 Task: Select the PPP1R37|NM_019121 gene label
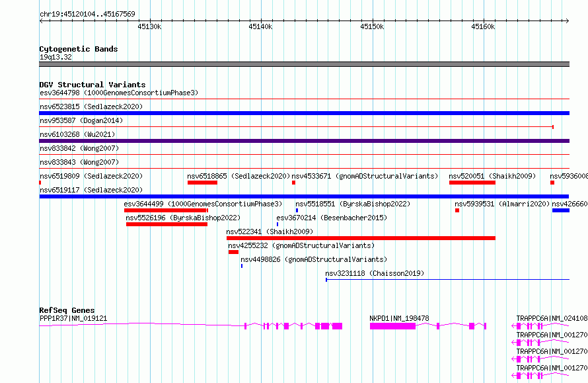[x=73, y=318]
